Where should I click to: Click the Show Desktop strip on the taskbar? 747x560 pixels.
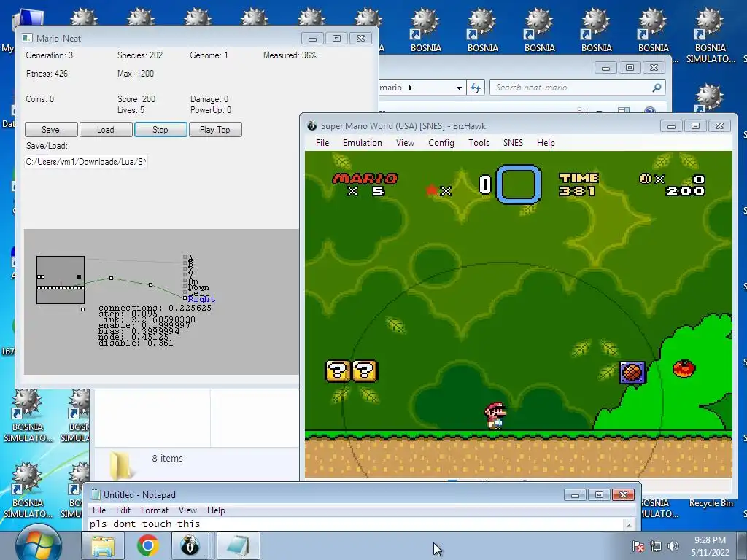tap(743, 546)
